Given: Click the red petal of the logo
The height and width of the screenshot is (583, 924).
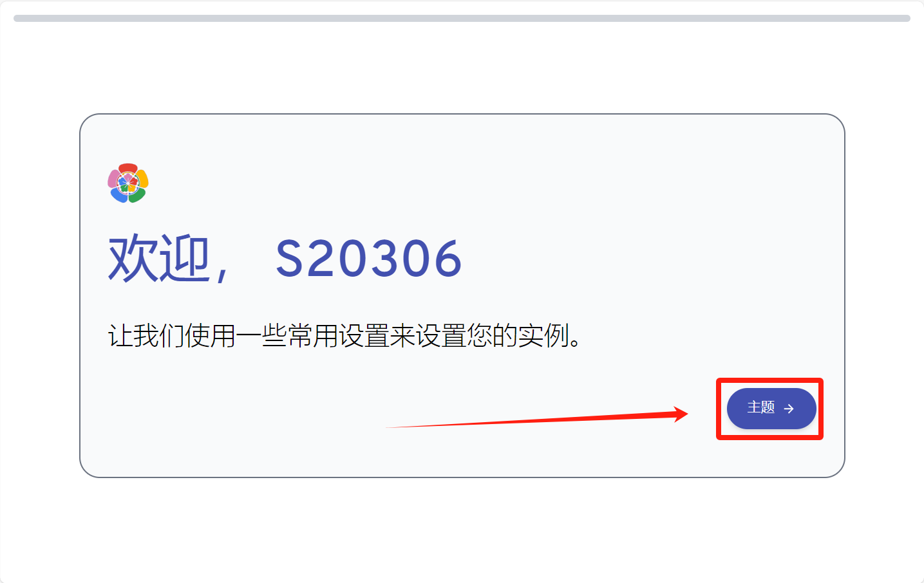Looking at the screenshot, I should click(128, 169).
